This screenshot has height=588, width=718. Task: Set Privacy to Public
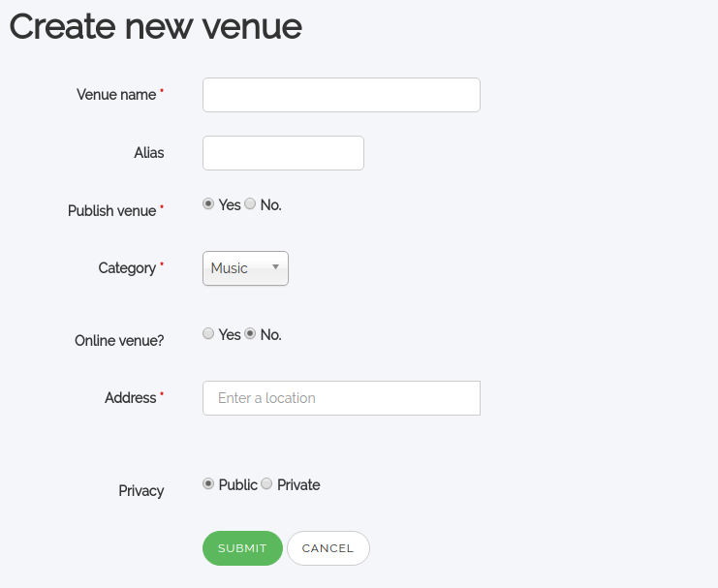click(x=208, y=484)
